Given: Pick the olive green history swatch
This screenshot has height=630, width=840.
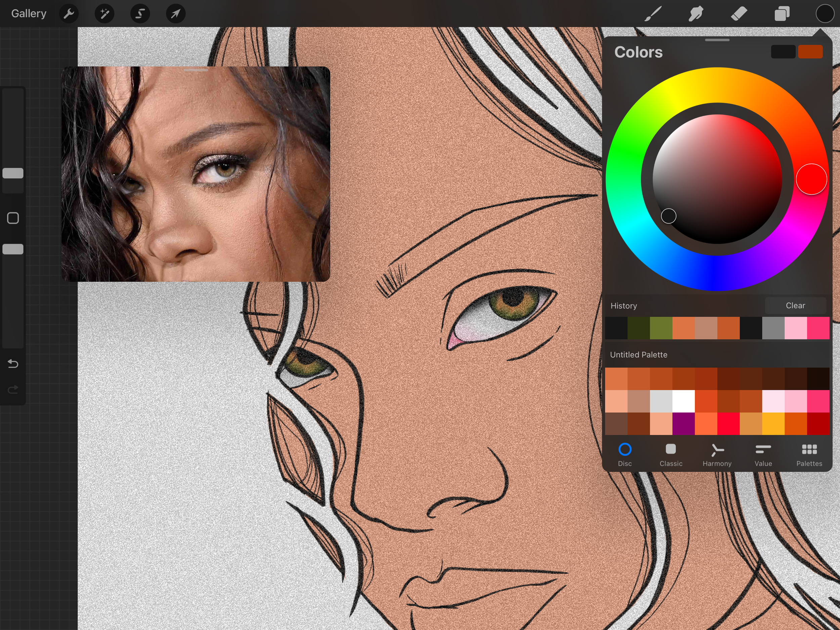Looking at the screenshot, I should [x=661, y=328].
